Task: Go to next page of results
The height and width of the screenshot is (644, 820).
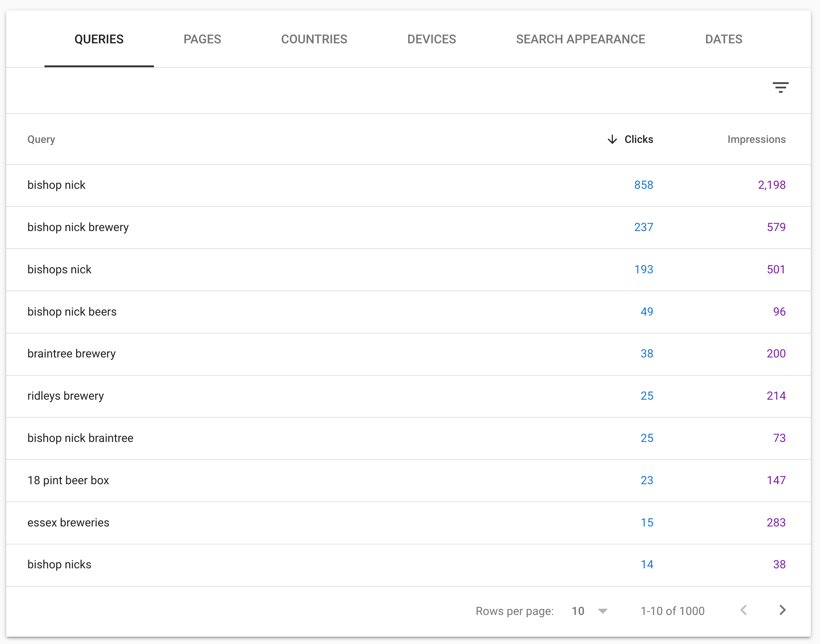Action: coord(783,610)
